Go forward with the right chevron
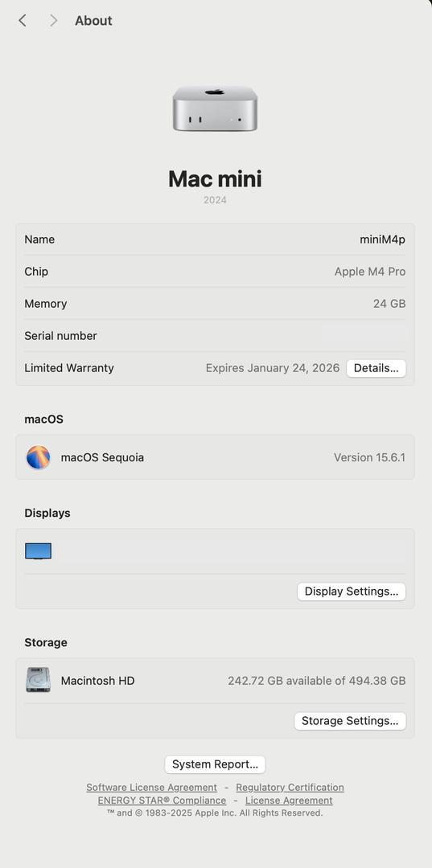The image size is (432, 868). 53,20
